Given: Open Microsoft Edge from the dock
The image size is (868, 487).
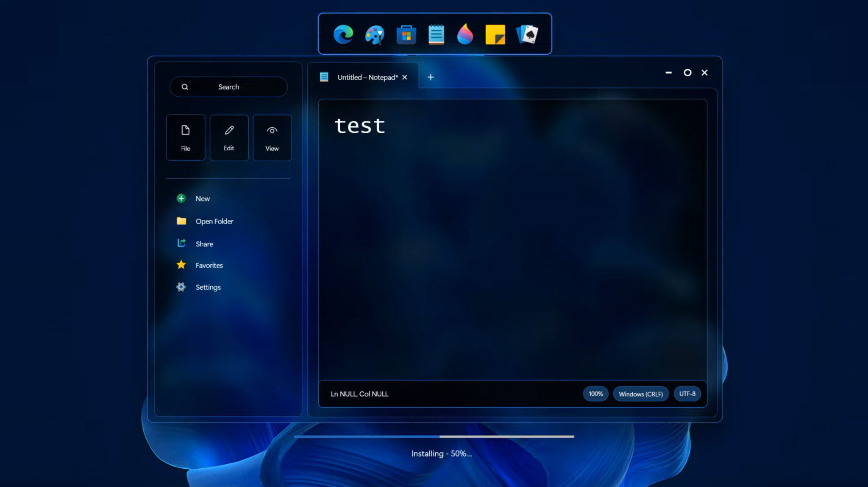Looking at the screenshot, I should tap(343, 34).
